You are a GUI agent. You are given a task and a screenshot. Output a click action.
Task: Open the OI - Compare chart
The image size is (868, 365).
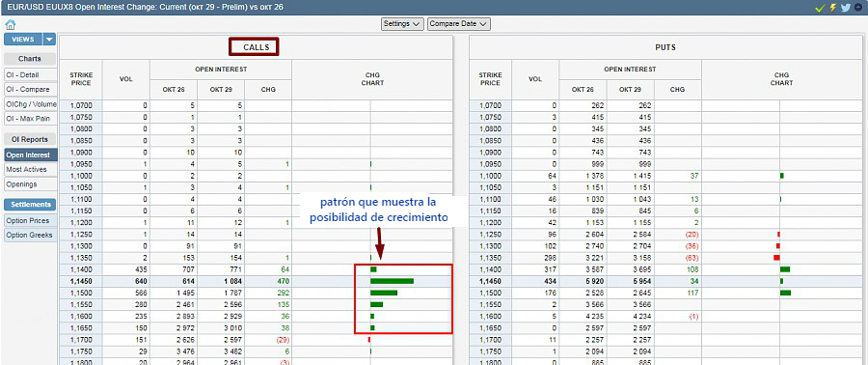click(30, 89)
